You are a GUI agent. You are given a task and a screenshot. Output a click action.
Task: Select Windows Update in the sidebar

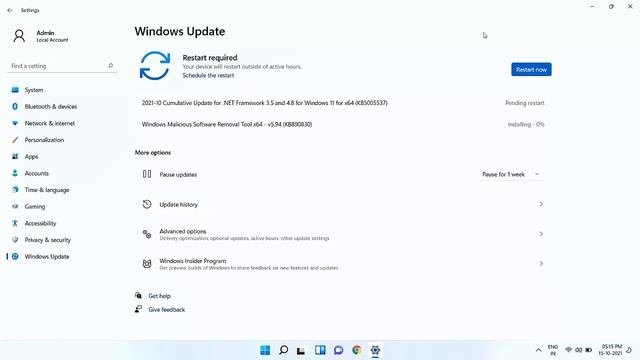click(x=61, y=256)
